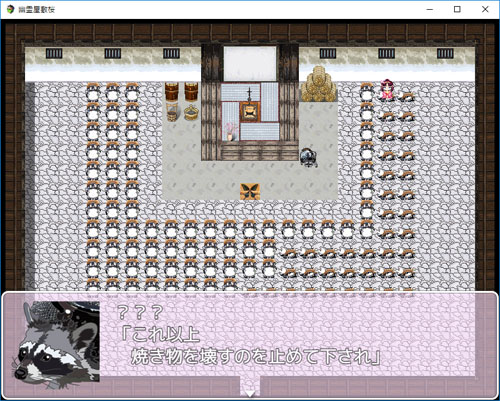Image resolution: width=500 pixels, height=401 pixels.
Task: Click the left wooden barrel
Action: [x=171, y=91]
